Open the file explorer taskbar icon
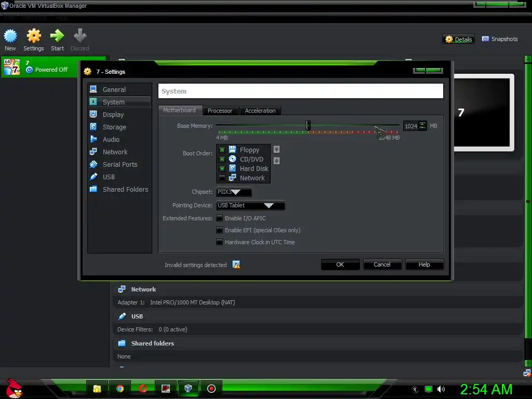 click(97, 389)
